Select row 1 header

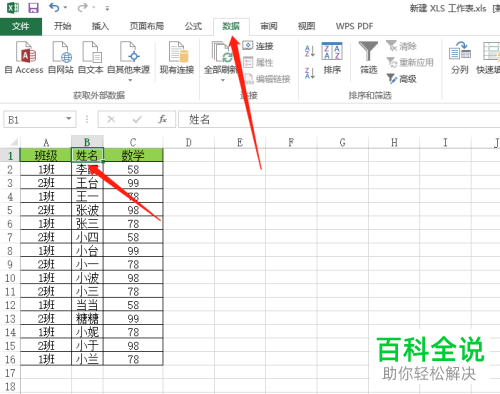pos(10,156)
